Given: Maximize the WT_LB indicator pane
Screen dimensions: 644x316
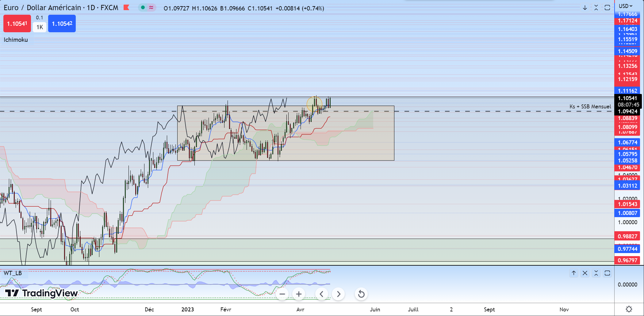Looking at the screenshot, I should coord(607,273).
